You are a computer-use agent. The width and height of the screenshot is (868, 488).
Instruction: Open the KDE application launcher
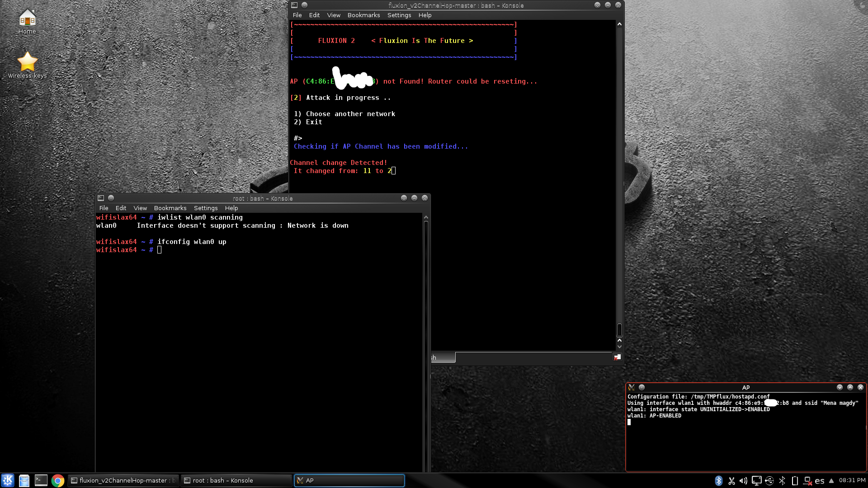coord(8,480)
